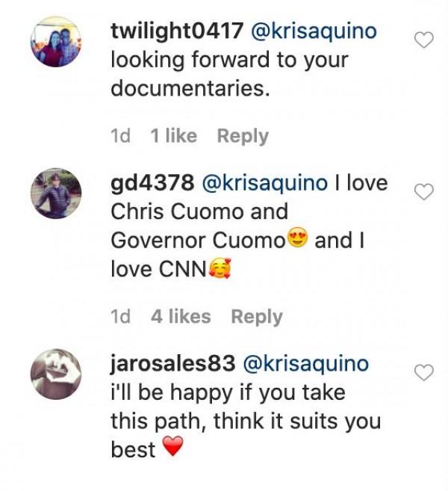Open @krisaquino mention in twilight0417's comment

point(314,31)
